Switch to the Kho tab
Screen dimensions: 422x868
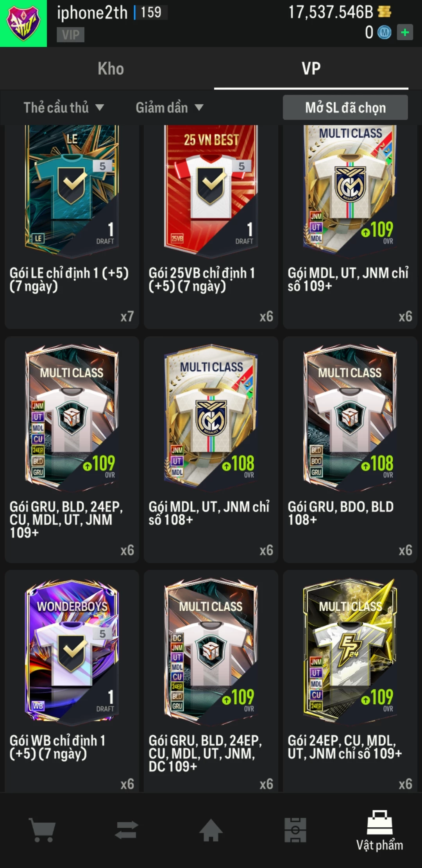point(111,69)
